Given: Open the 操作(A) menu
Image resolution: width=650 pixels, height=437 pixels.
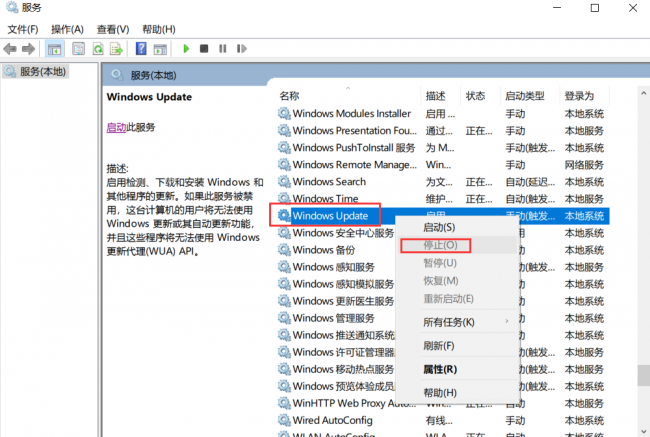Looking at the screenshot, I should click(67, 29).
